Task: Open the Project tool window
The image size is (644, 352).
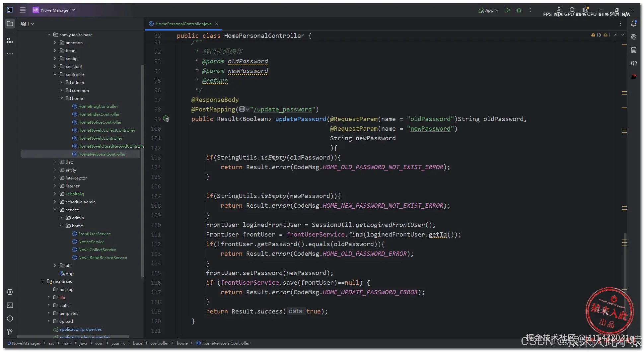Action: (x=10, y=24)
